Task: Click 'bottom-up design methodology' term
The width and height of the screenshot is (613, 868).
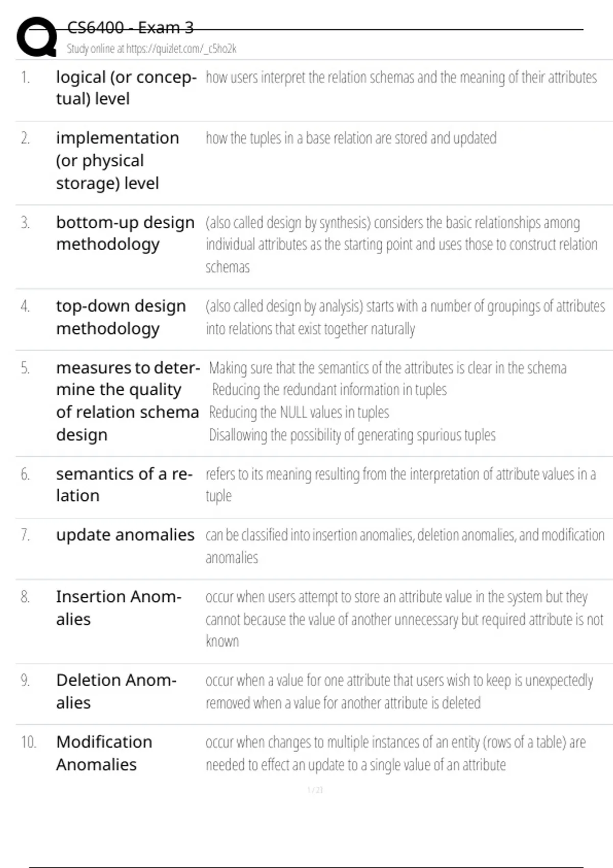Action: tap(125, 233)
